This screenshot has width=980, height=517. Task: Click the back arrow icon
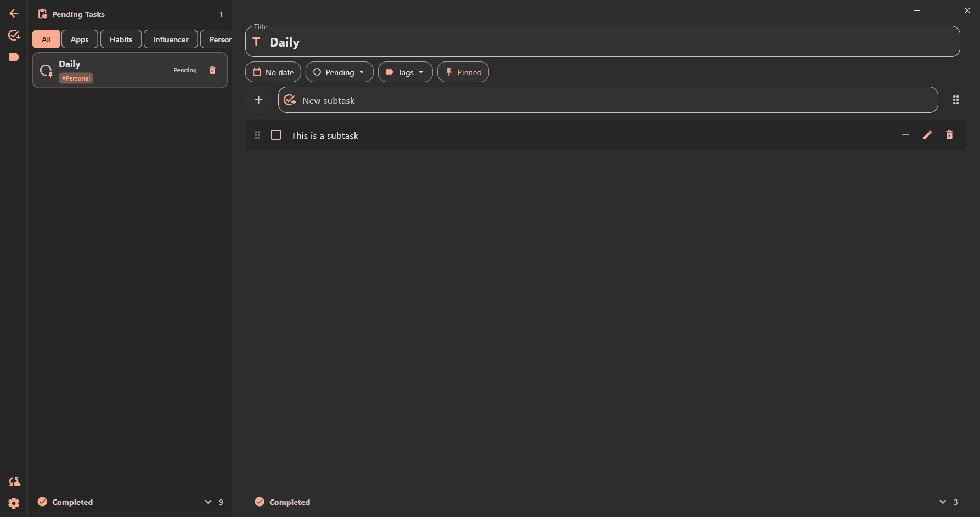(14, 13)
